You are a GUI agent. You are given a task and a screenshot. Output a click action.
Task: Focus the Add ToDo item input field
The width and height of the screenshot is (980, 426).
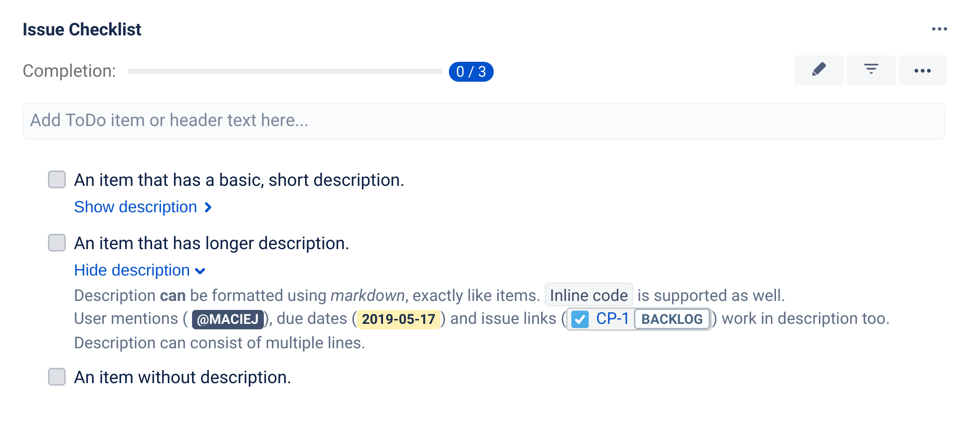click(483, 121)
